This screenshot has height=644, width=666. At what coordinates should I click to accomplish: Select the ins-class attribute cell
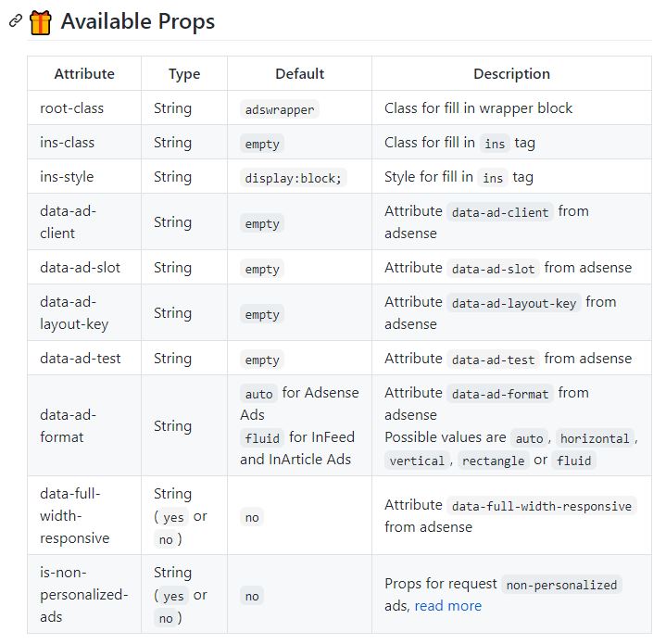(x=84, y=143)
